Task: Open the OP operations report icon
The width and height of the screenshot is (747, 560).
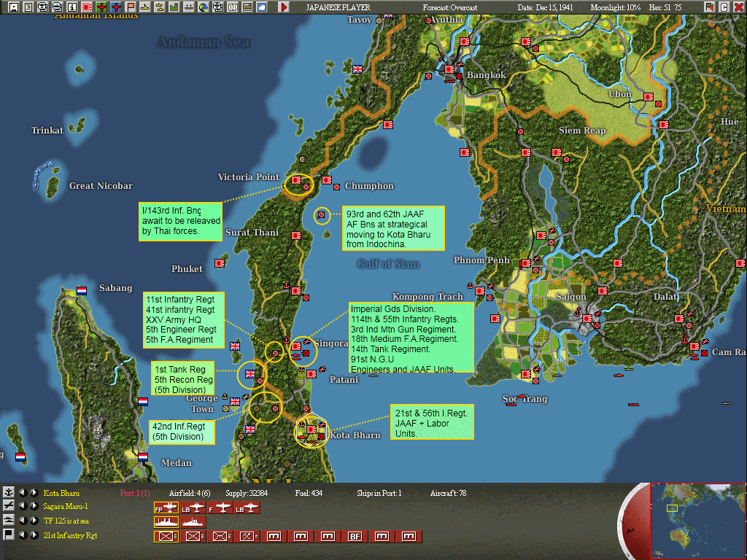Action: [x=232, y=6]
